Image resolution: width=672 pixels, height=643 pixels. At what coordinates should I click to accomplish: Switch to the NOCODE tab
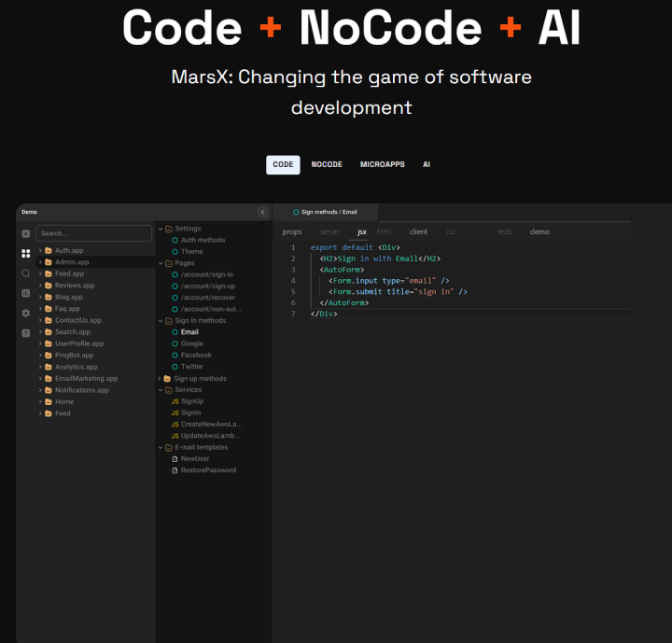tap(327, 164)
